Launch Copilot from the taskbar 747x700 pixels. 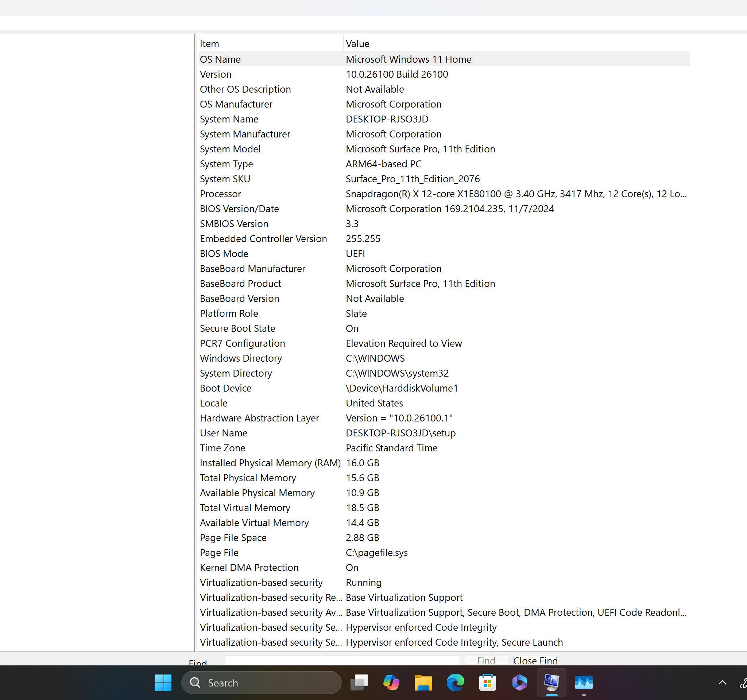pyautogui.click(x=391, y=683)
